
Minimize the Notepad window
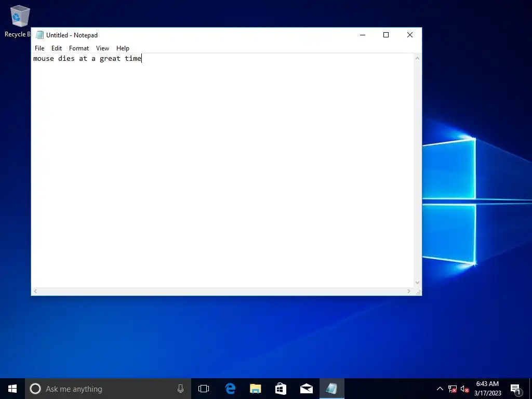[x=363, y=35]
